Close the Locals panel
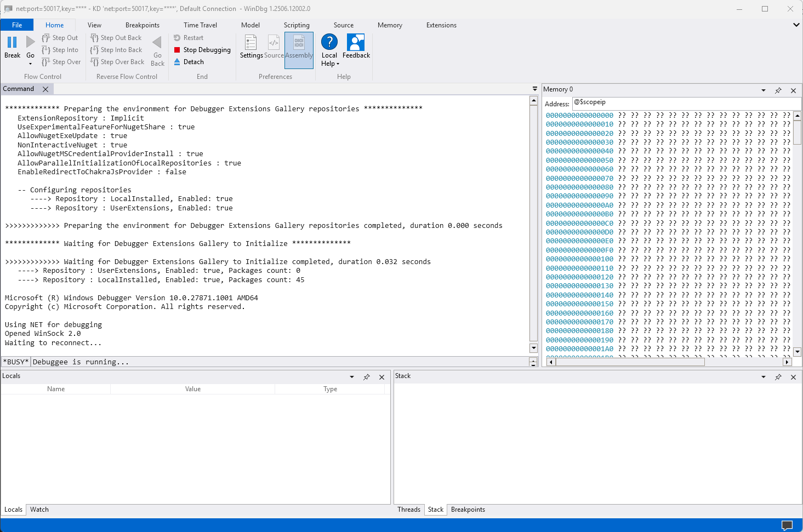The height and width of the screenshot is (532, 803). (381, 377)
